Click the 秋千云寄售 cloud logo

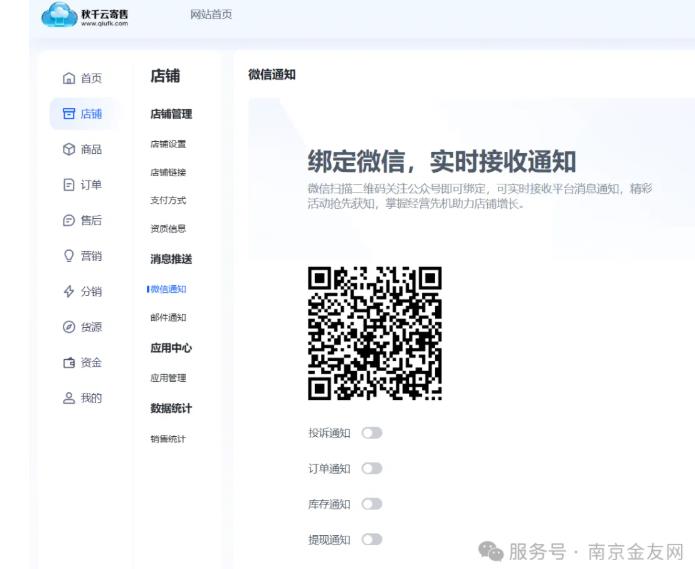click(85, 15)
